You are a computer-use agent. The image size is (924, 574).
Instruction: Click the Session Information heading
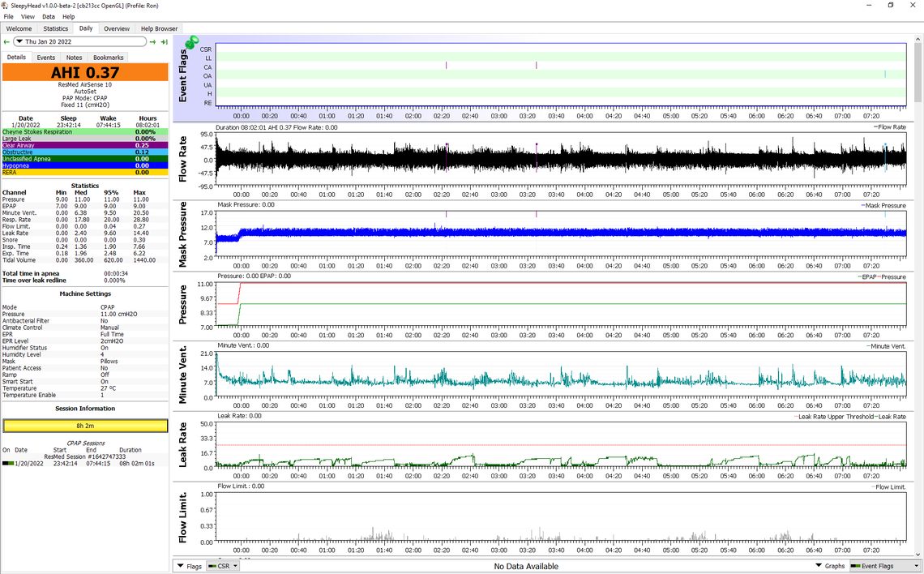(85, 409)
